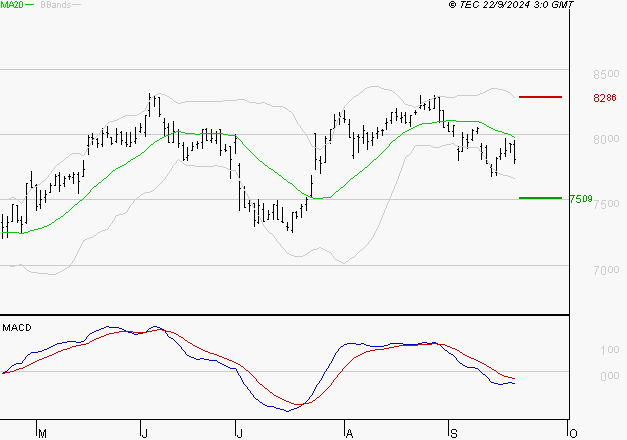Click the MACD 100 axis label

coord(609,350)
